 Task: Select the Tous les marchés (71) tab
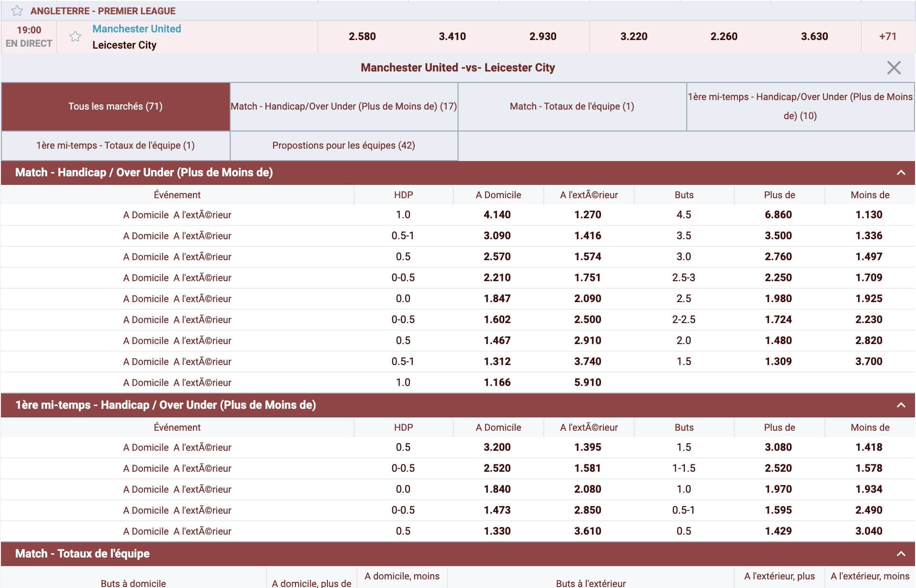pos(115,106)
